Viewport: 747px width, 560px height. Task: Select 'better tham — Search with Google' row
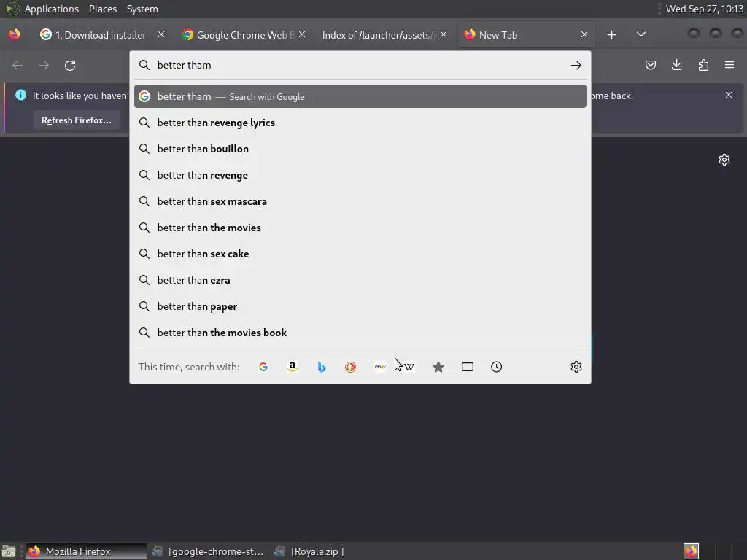point(360,96)
